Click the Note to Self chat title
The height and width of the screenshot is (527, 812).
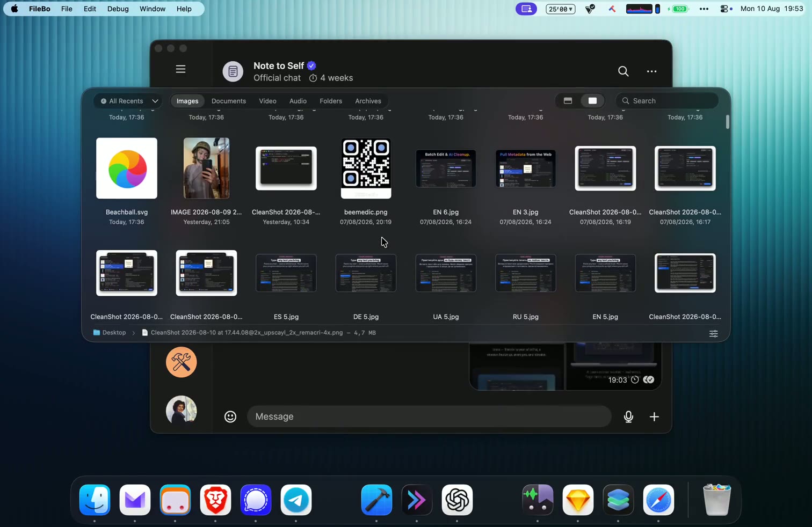click(x=279, y=65)
